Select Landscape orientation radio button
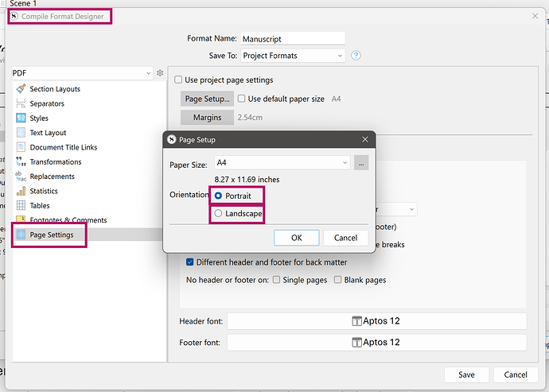 click(218, 213)
